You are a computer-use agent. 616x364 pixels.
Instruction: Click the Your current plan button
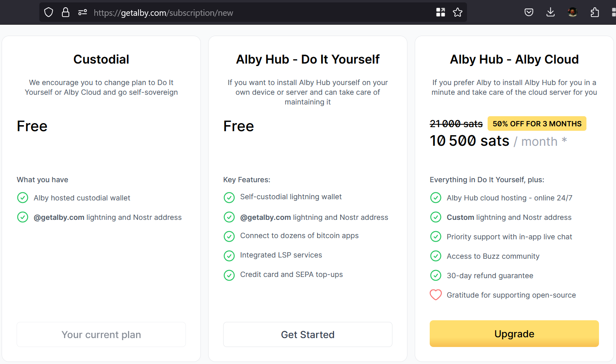[x=101, y=334]
